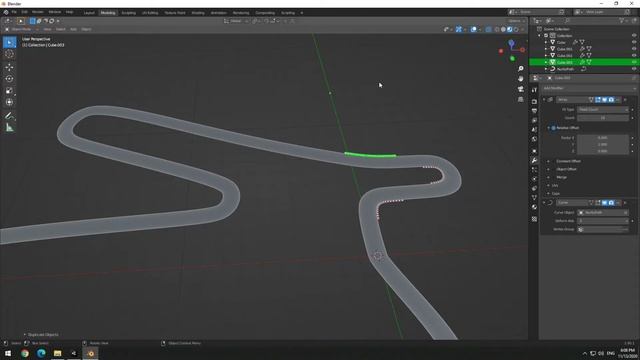This screenshot has width=640, height=360.
Task: Hide selected Cube.003 via eye icon
Action: click(x=634, y=62)
